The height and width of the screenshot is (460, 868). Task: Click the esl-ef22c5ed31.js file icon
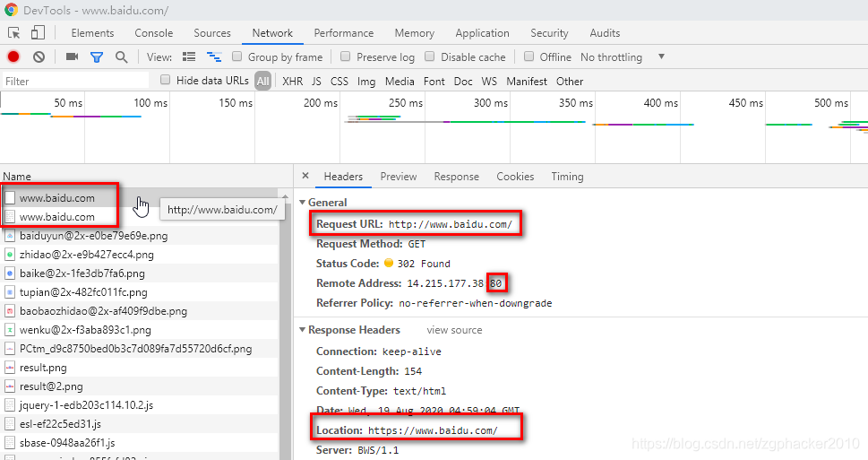point(10,424)
